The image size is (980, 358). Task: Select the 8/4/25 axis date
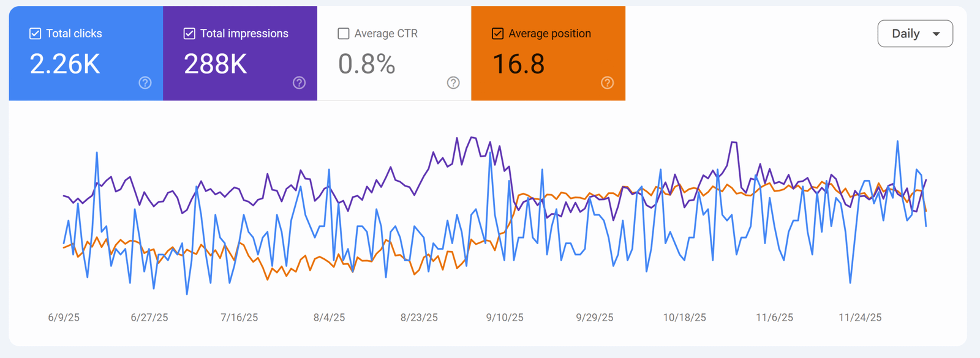tap(329, 318)
